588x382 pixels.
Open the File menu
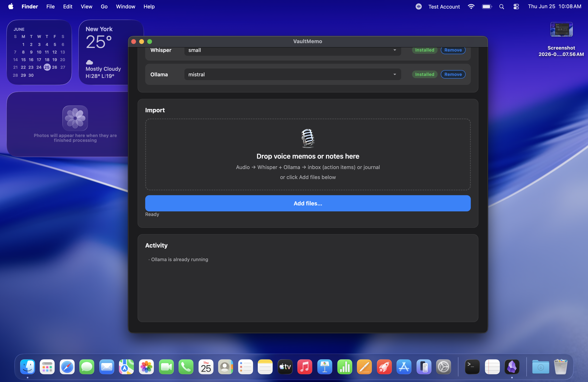(x=50, y=7)
